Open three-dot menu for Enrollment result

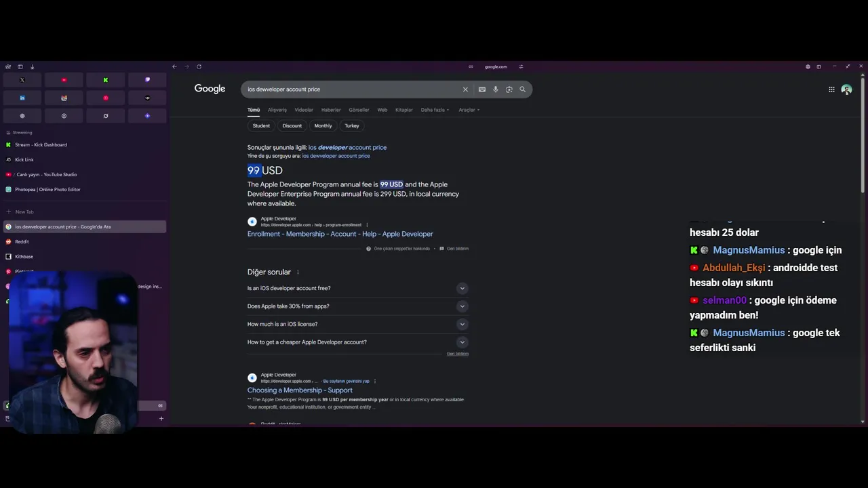pos(367,225)
